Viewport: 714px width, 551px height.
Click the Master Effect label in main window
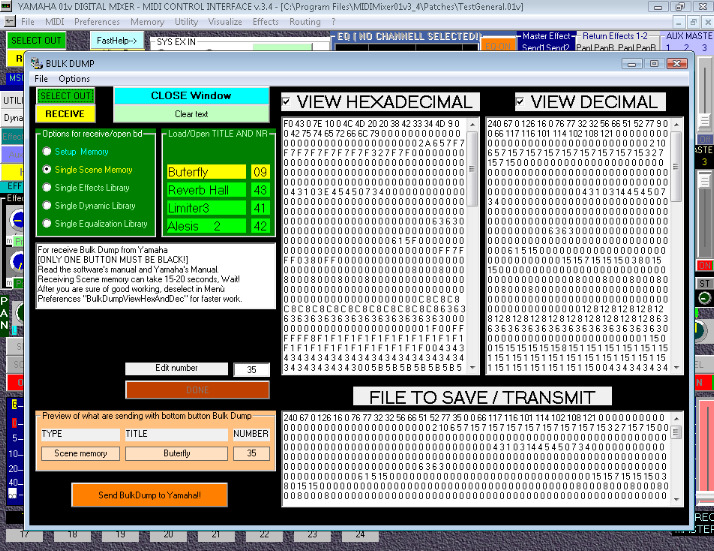[x=546, y=36]
